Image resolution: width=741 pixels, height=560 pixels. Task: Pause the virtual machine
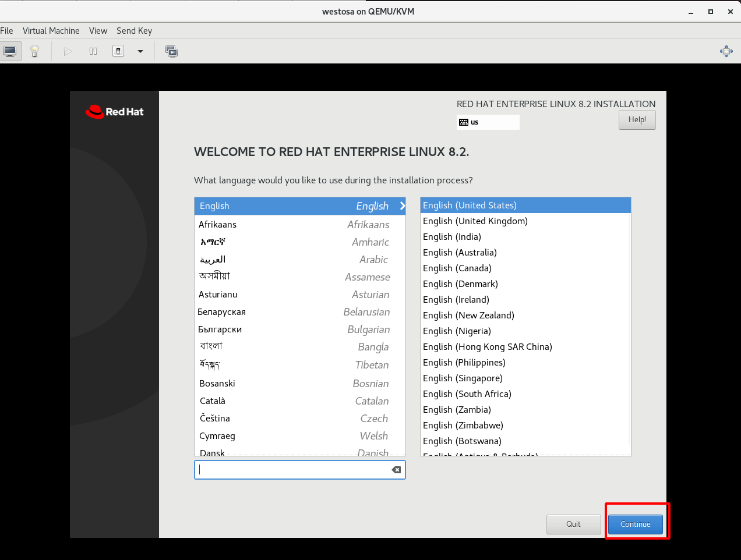[93, 51]
